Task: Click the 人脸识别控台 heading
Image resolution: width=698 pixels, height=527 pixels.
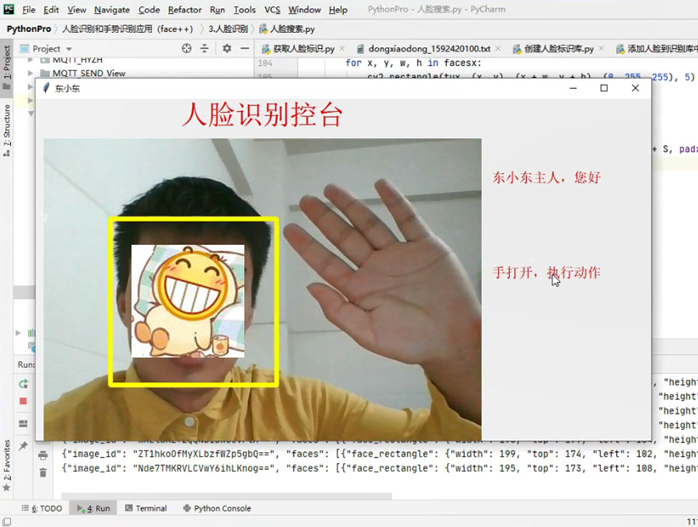Action: pos(262,115)
